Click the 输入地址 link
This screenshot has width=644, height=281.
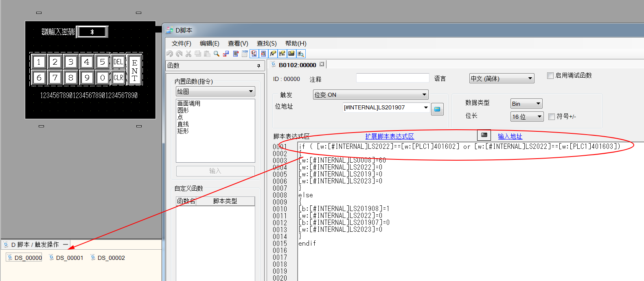pyautogui.click(x=510, y=136)
